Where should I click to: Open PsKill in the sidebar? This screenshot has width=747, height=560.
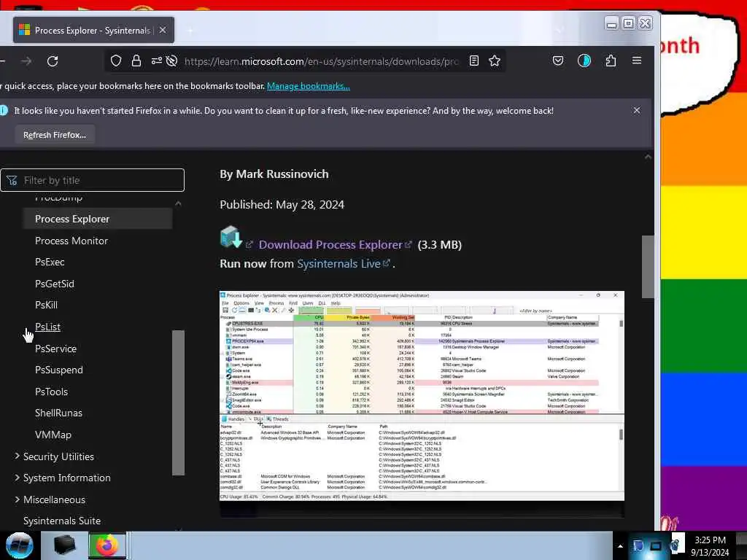pyautogui.click(x=46, y=306)
